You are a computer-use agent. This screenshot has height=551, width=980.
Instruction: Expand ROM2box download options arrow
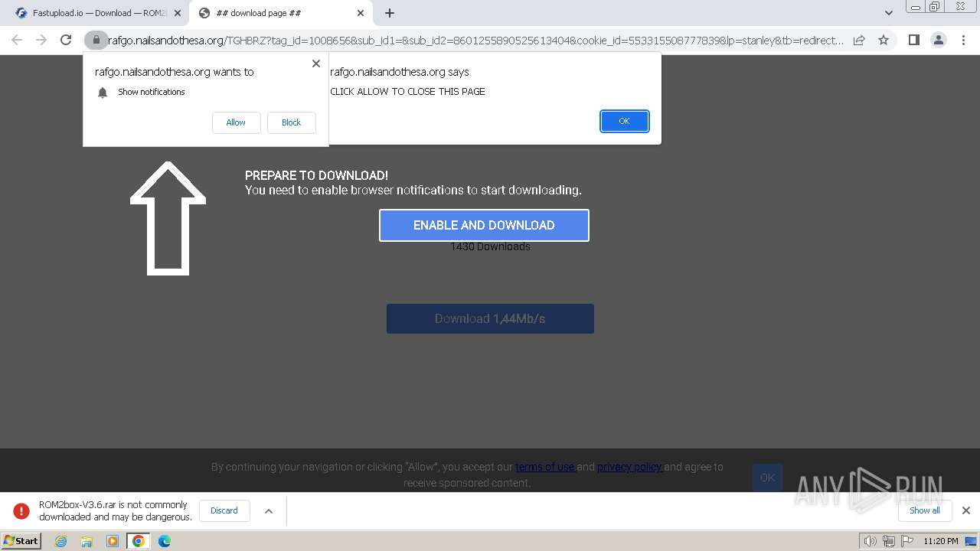tap(269, 510)
